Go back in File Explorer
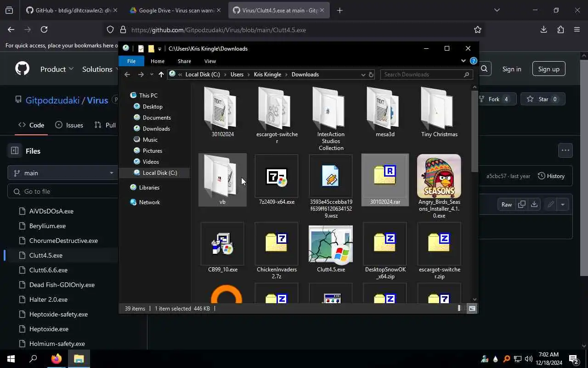This screenshot has width=588, height=368. pos(127,75)
